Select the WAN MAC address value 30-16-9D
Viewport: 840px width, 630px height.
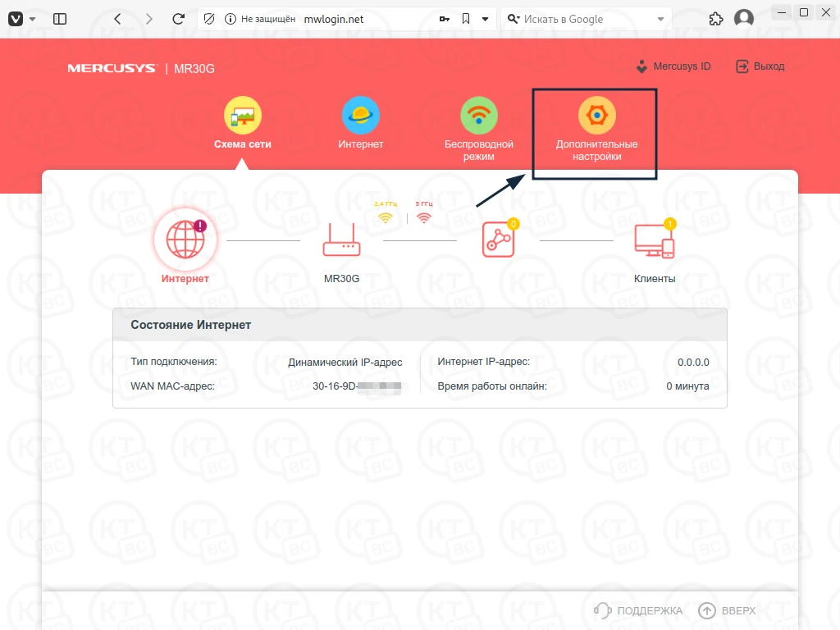(x=357, y=386)
